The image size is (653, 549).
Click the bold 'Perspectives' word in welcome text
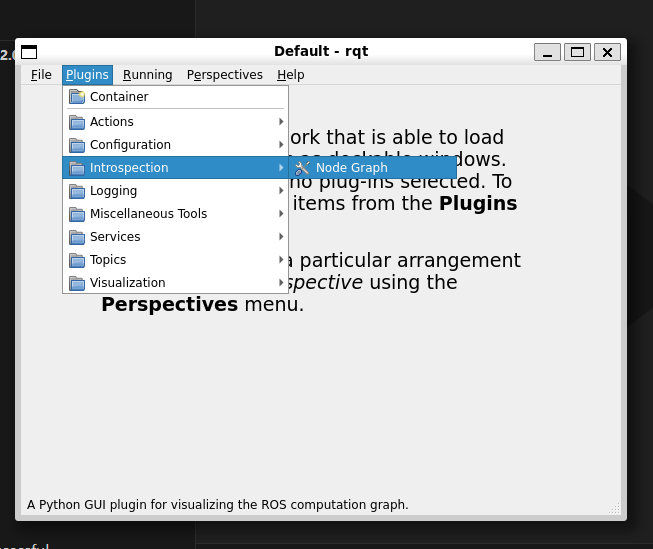pos(169,304)
